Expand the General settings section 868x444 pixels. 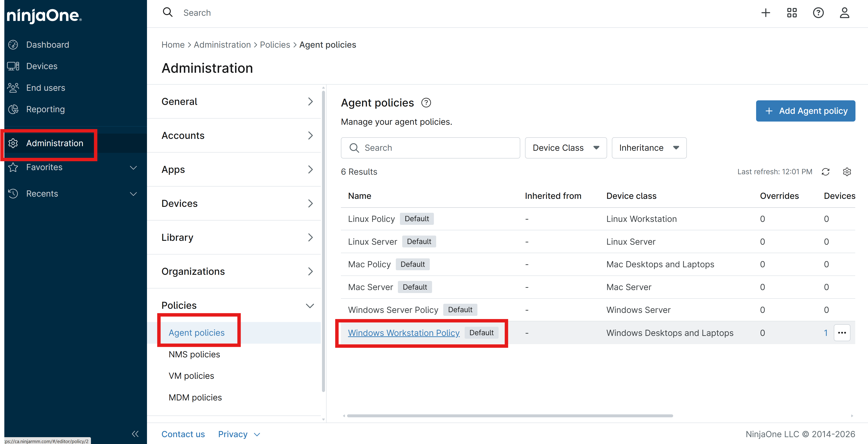(234, 101)
